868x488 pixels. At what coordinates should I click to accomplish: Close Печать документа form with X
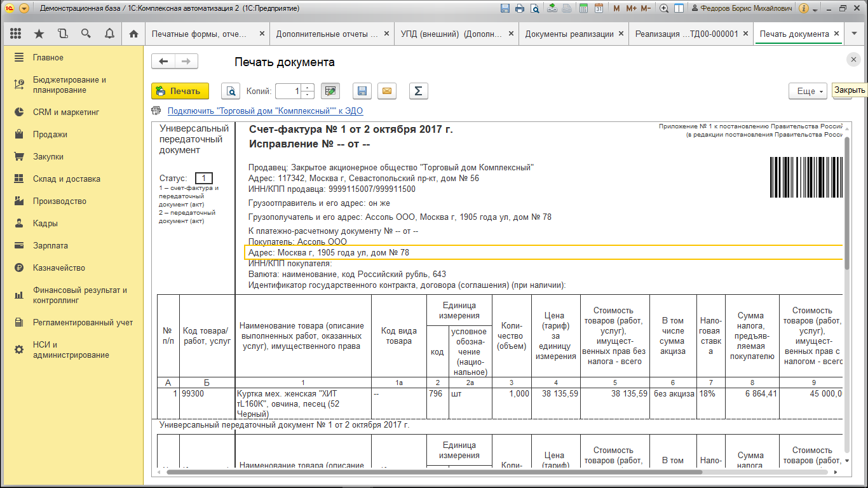coord(853,59)
